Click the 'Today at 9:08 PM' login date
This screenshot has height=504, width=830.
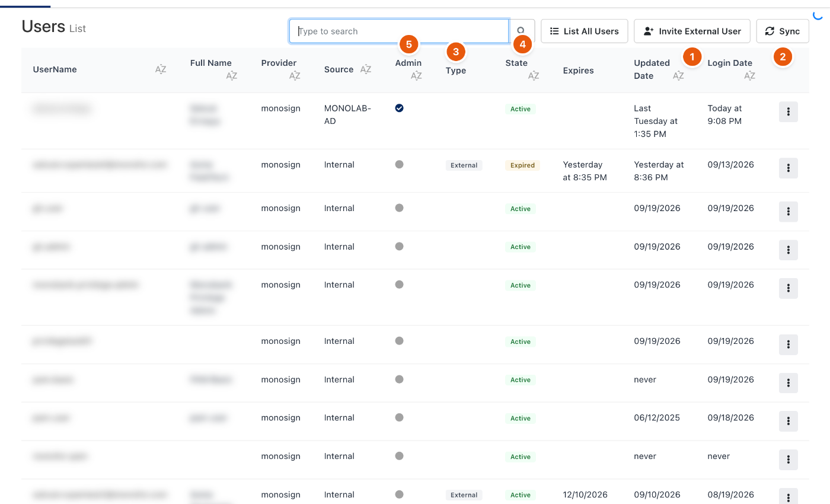(724, 114)
